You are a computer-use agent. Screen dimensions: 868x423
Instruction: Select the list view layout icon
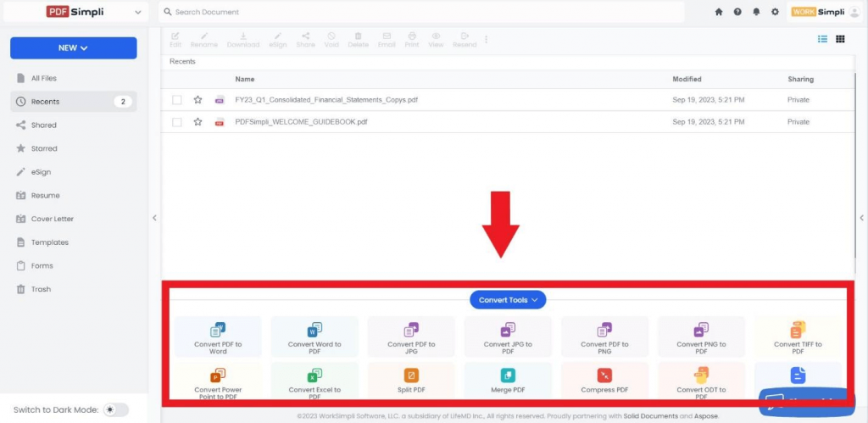[x=822, y=39]
